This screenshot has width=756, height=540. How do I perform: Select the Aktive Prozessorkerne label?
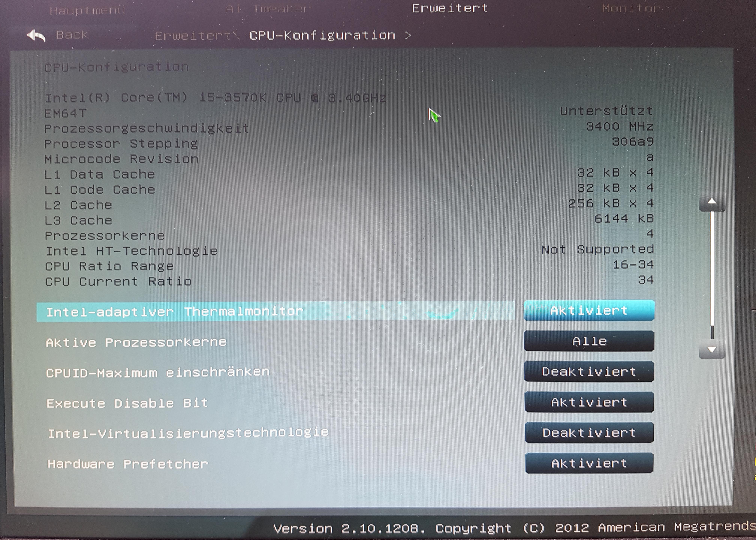[x=136, y=342]
